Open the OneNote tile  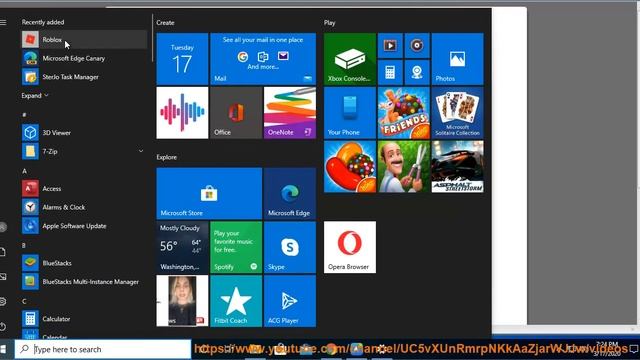tap(290, 113)
